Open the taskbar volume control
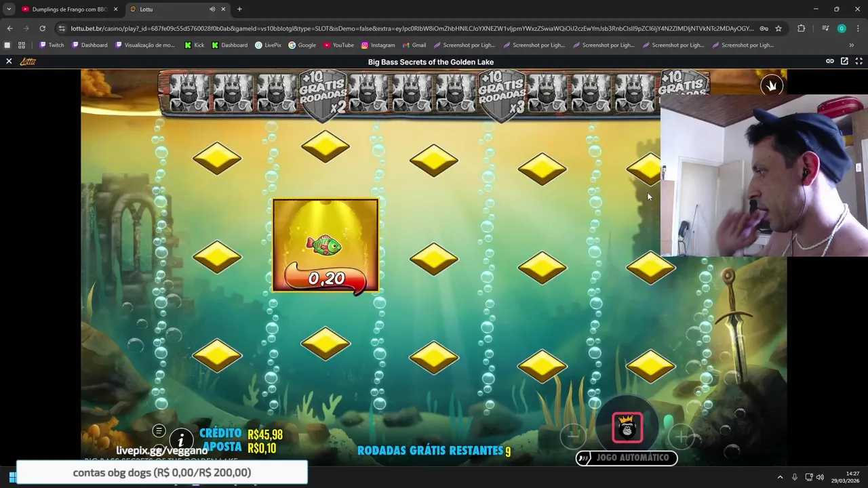The height and width of the screenshot is (488, 868). (x=820, y=477)
